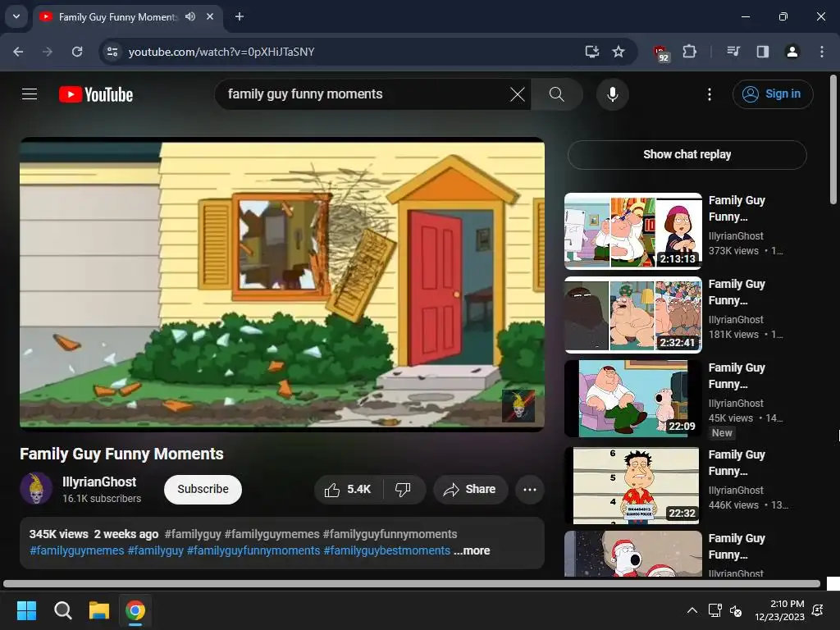Reload the page

(77, 52)
